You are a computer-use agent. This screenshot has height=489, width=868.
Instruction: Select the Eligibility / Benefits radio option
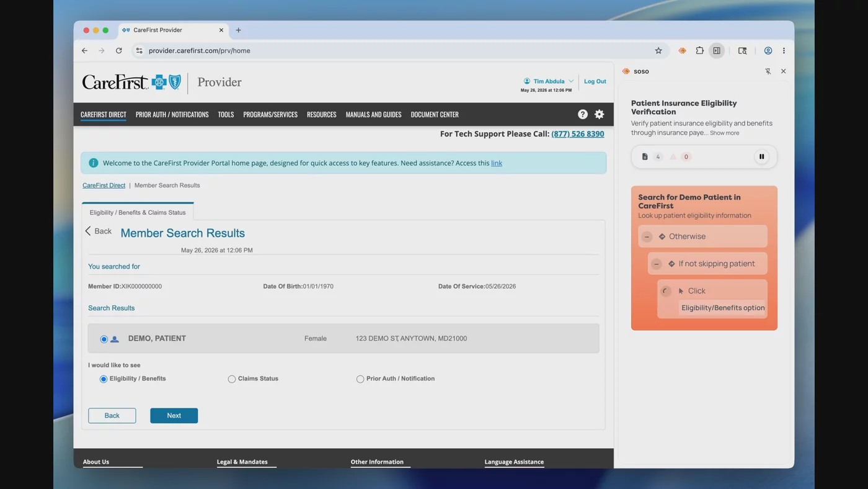click(104, 379)
